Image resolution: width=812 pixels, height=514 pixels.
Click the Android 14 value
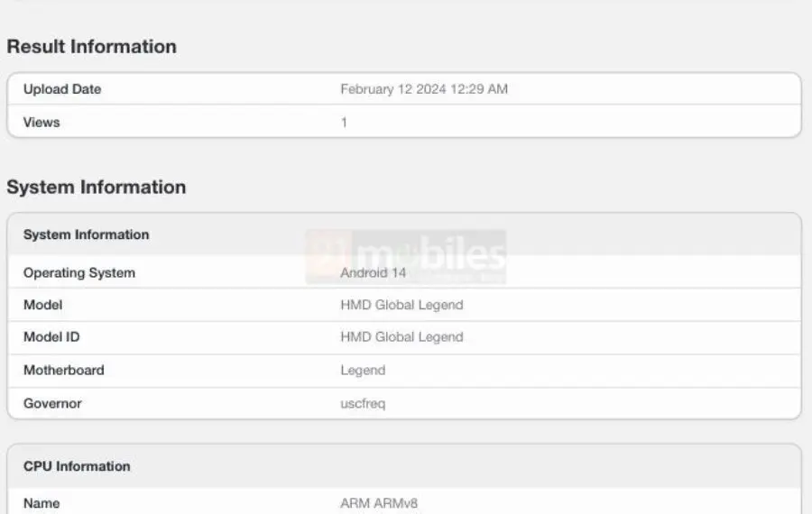[x=373, y=273]
